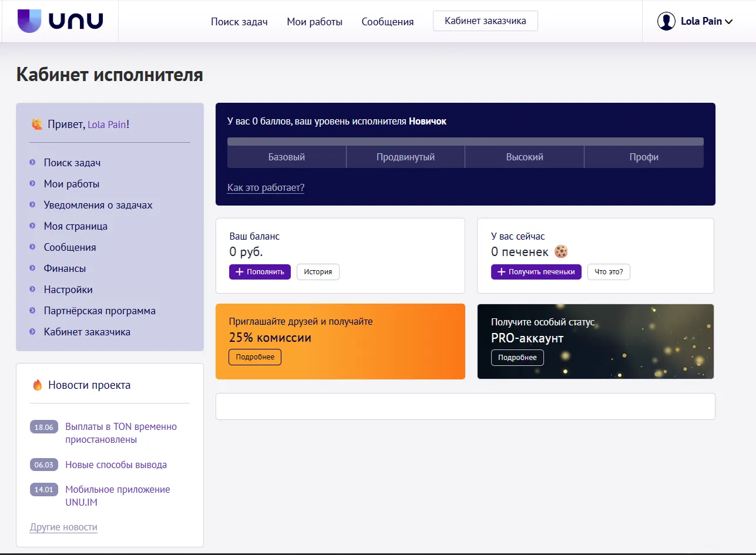Click the Высокий level segment

pos(525,157)
